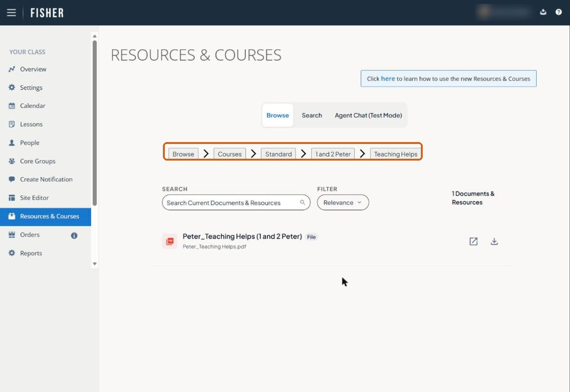Screen dimensions: 570x392
Task: Click the sidebar scroll down arrow
Action: [x=95, y=264]
